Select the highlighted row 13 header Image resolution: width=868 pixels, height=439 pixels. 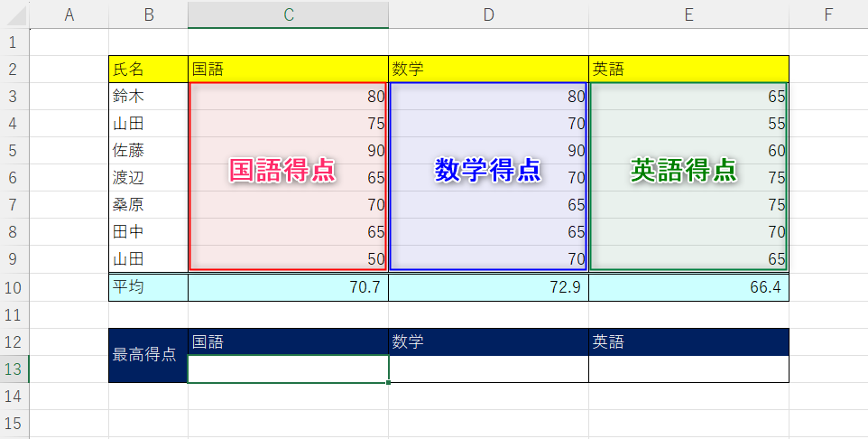(14, 369)
